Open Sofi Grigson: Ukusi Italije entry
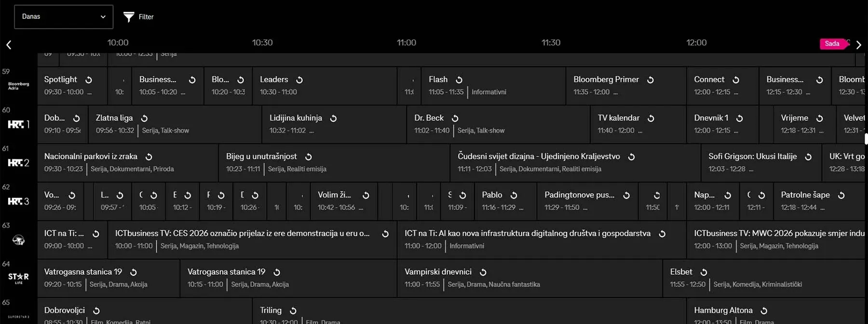 pyautogui.click(x=761, y=163)
